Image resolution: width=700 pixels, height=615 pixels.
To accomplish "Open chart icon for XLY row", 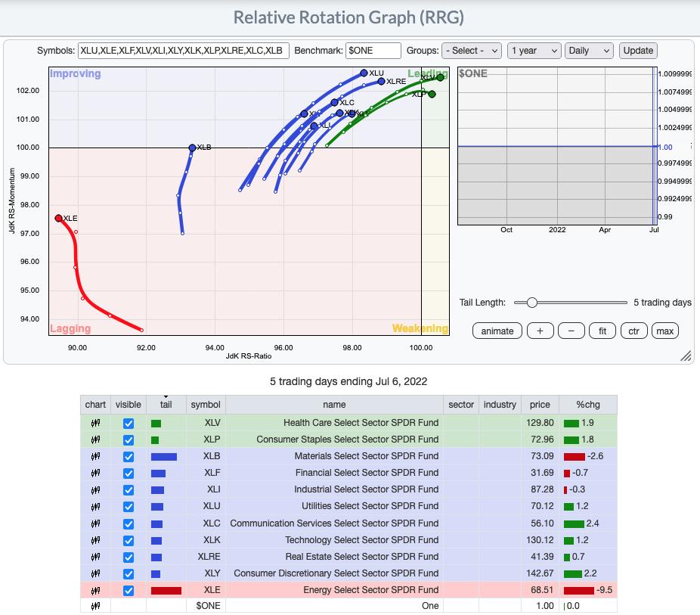I will click(x=95, y=573).
